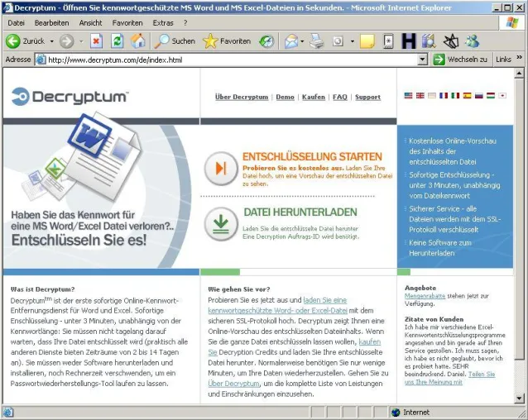
Task: Click the Decryptum logo
Action: tap(70, 97)
